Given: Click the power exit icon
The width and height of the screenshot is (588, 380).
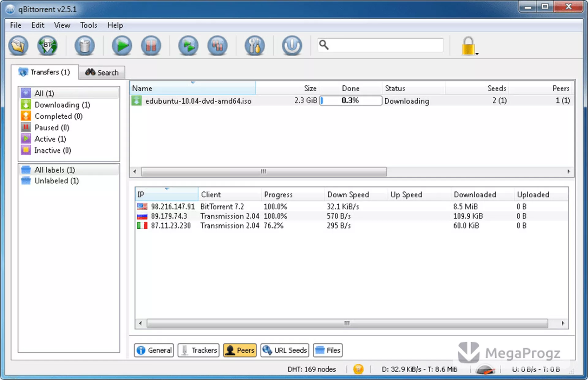Looking at the screenshot, I should click(292, 46).
